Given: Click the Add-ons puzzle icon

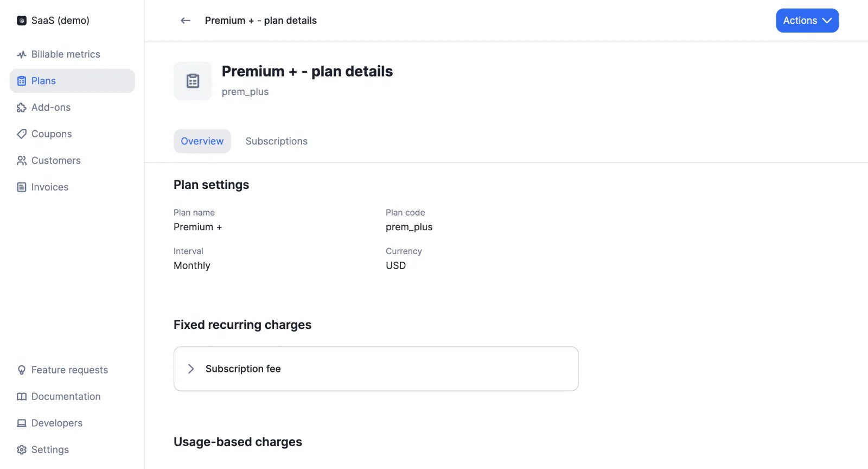Looking at the screenshot, I should (x=22, y=107).
